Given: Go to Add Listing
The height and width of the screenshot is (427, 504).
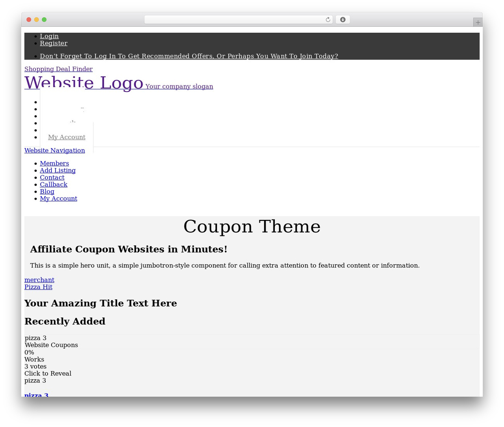Looking at the screenshot, I should click(57, 171).
